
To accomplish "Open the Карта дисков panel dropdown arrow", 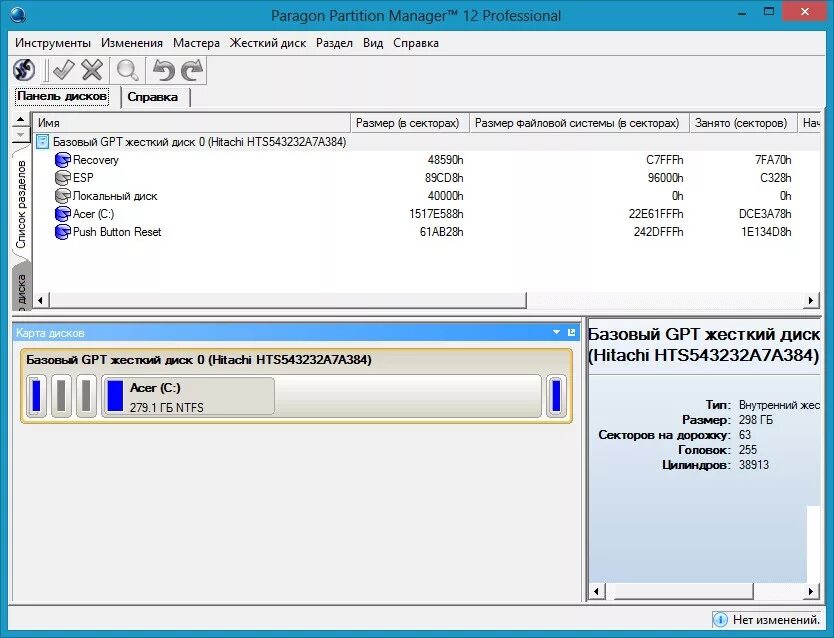I will pos(556,333).
